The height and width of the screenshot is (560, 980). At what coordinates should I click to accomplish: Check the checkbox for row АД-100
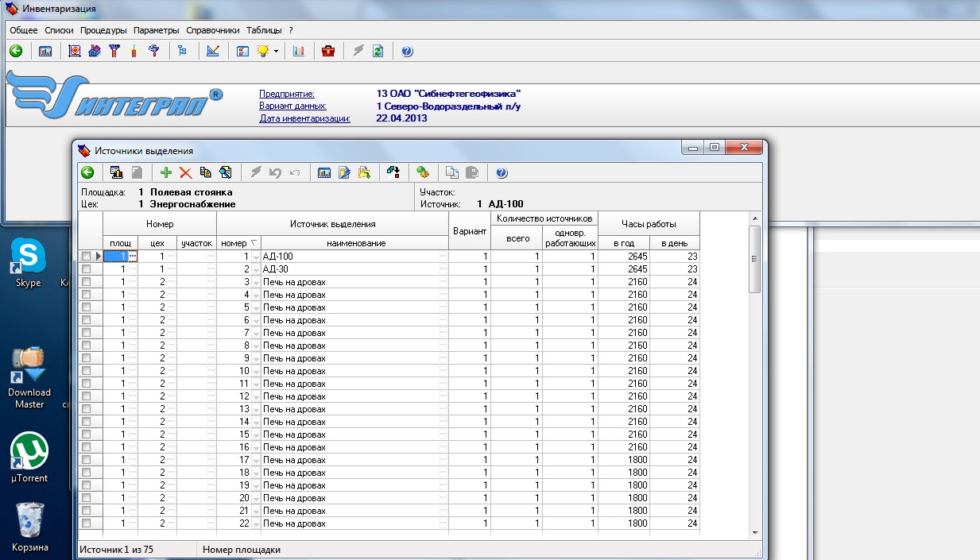[x=86, y=257]
